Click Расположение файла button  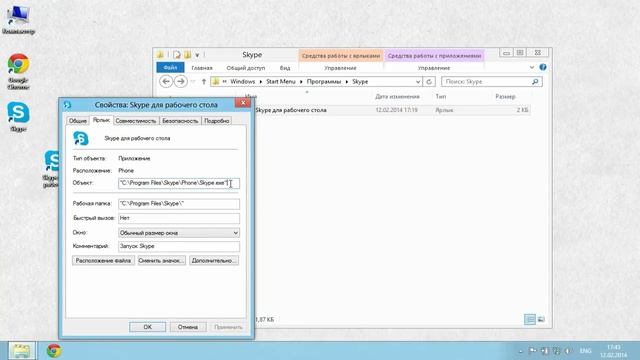[x=103, y=260]
